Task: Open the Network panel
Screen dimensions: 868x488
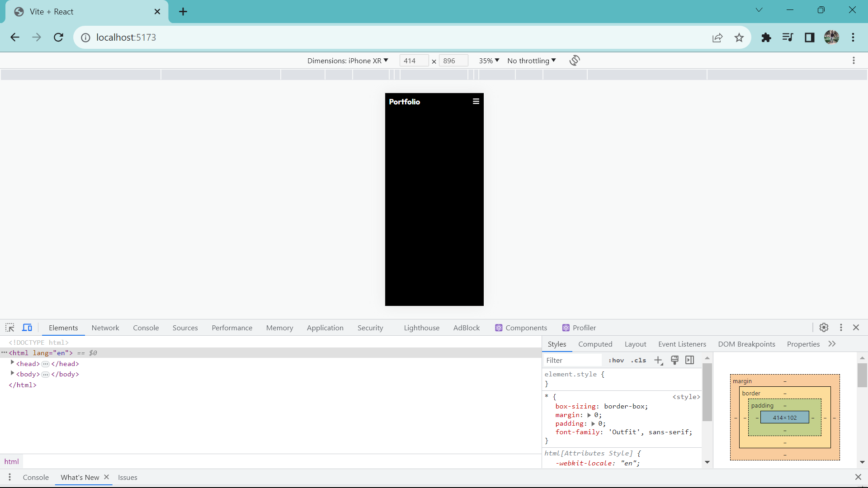Action: click(105, 328)
